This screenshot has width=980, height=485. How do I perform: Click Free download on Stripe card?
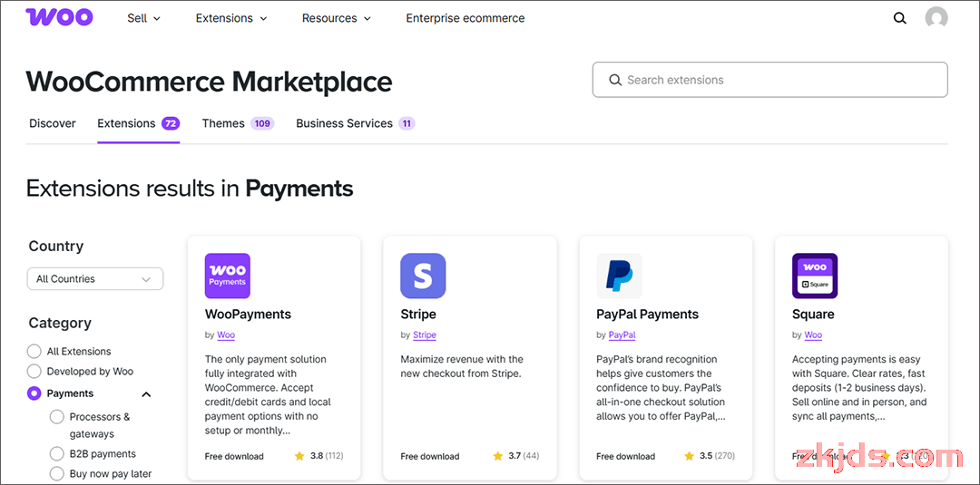point(430,456)
